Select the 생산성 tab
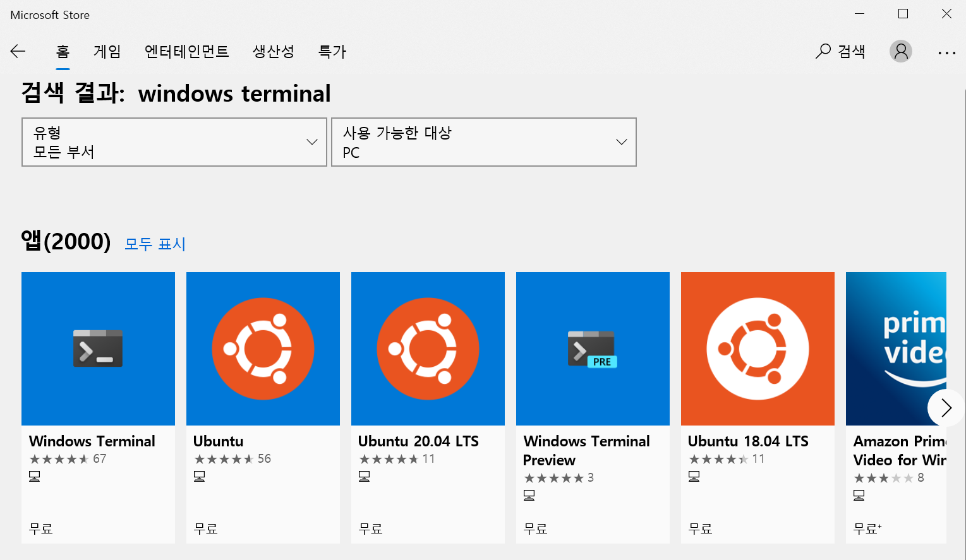966x560 pixels. pos(274,52)
